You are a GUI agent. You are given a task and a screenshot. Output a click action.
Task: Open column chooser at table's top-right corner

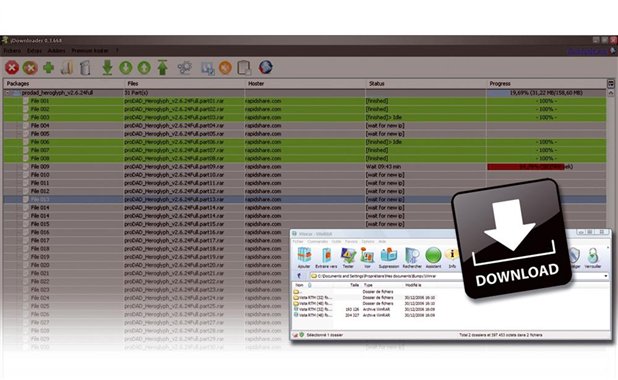[611, 84]
